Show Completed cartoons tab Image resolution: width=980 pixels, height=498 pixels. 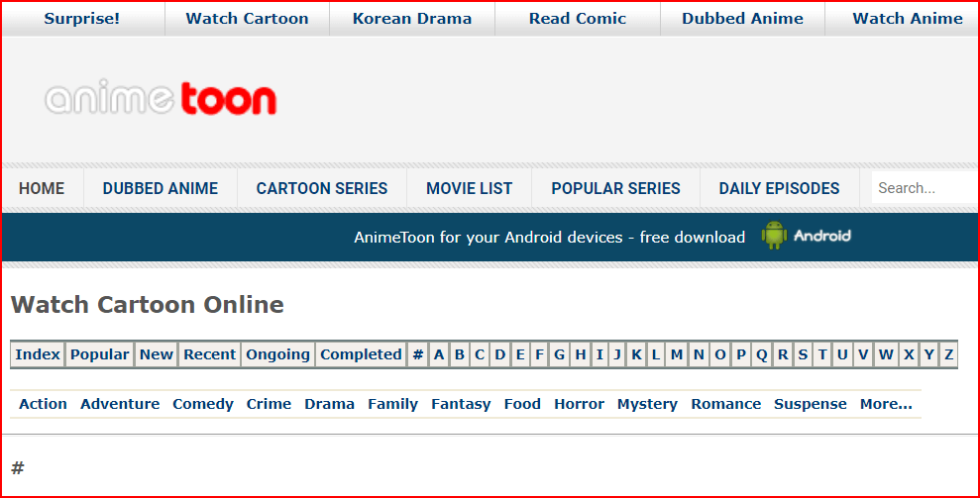tap(362, 354)
